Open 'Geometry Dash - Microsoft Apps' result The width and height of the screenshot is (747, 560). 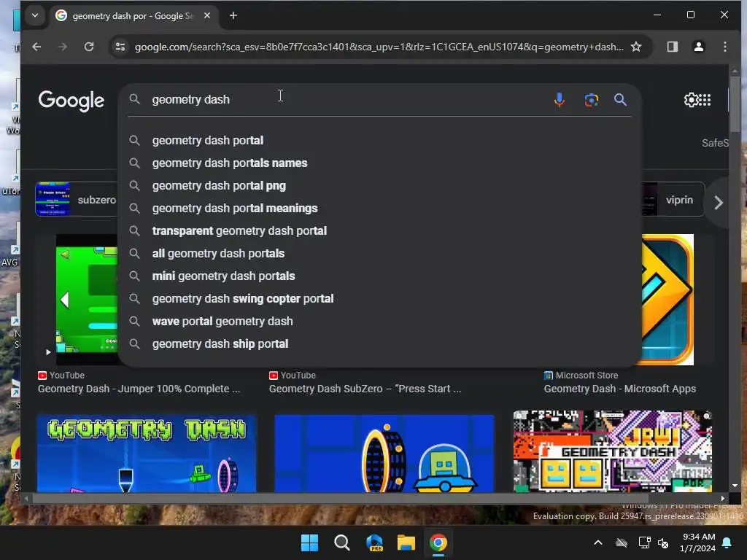point(620,389)
